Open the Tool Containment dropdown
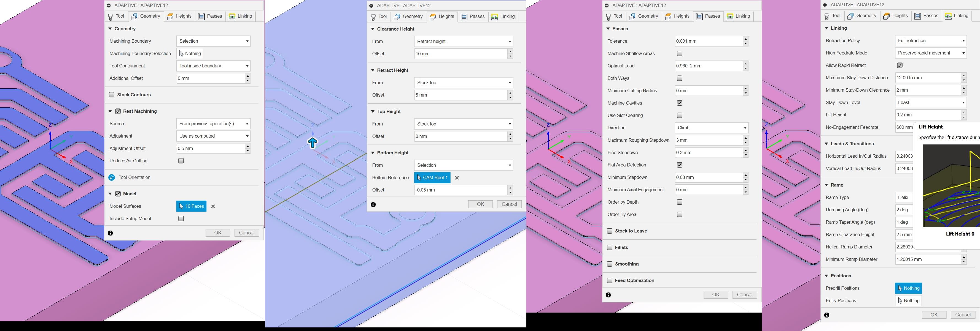Screen dimensions: 980x331 click(213, 66)
